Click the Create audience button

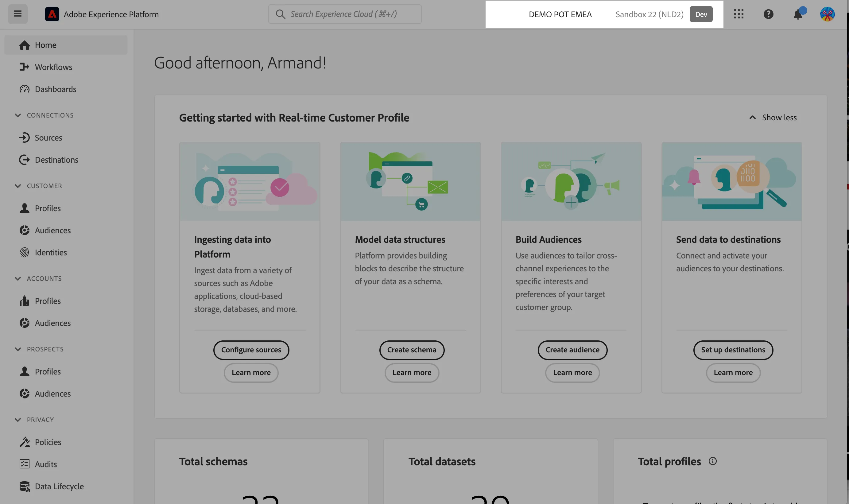pyautogui.click(x=572, y=350)
